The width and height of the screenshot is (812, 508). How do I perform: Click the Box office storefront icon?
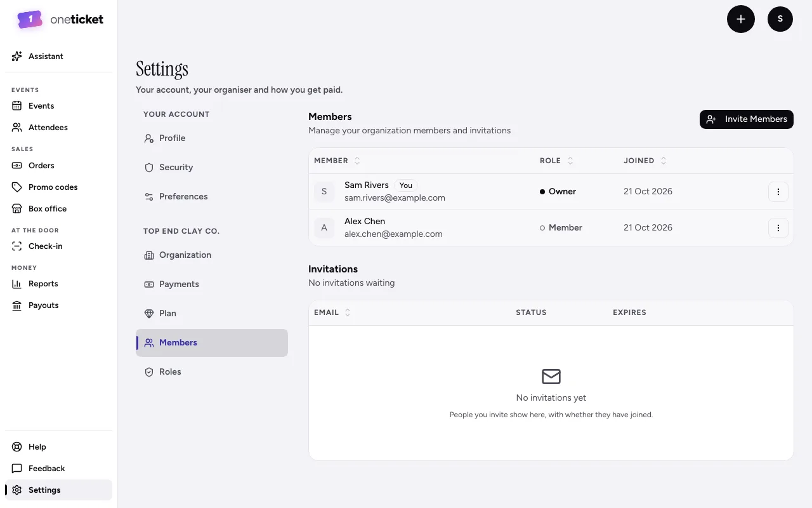point(17,209)
